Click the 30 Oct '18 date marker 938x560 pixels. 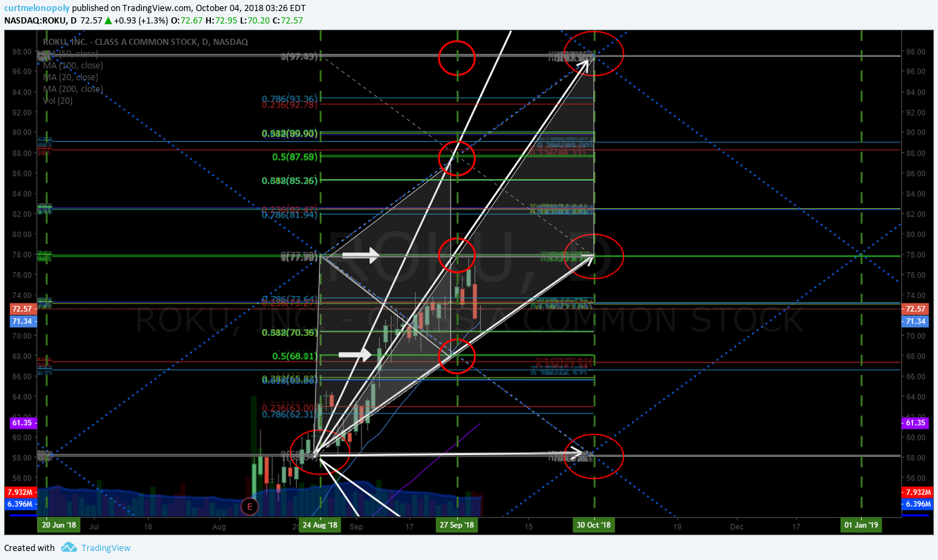coord(594,525)
